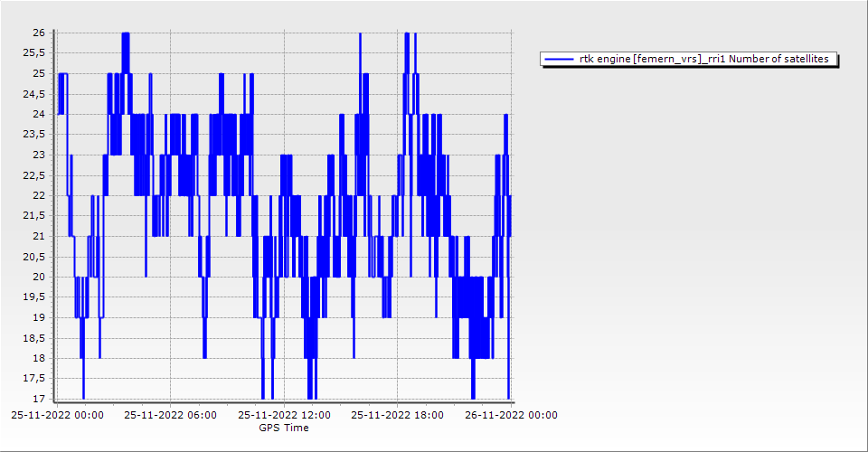Viewport: 868px width, 452px height.
Task: Click the '23' y-axis tick label
Action: coord(39,155)
